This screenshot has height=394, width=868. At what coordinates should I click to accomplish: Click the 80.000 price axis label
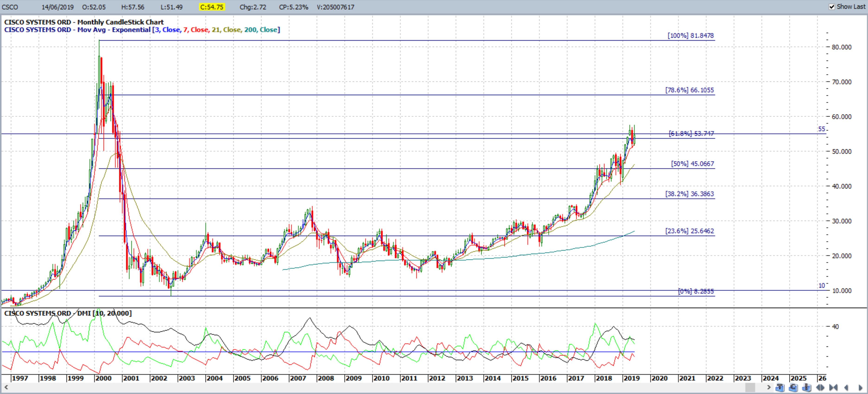841,47
